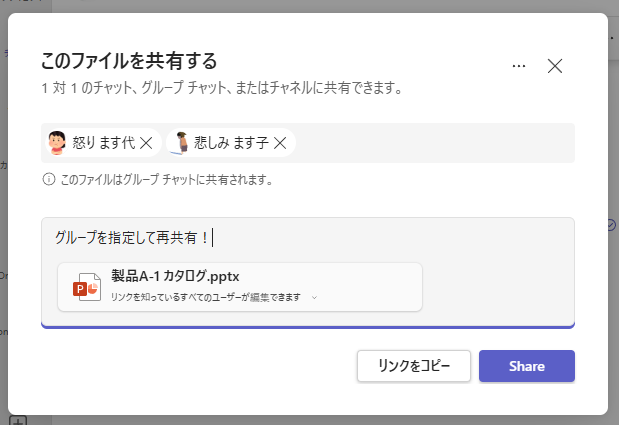The height and width of the screenshot is (425, 619).
Task: Click the リンクをコピー button
Action: 414,366
